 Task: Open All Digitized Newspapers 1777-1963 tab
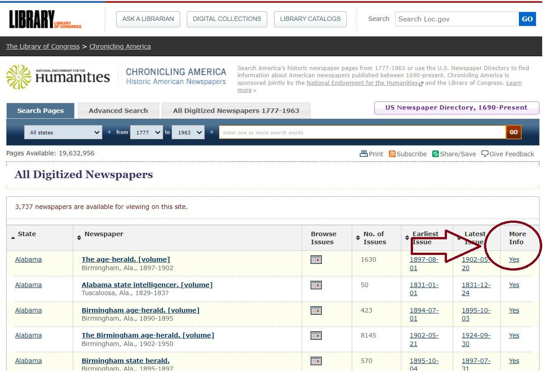236,111
